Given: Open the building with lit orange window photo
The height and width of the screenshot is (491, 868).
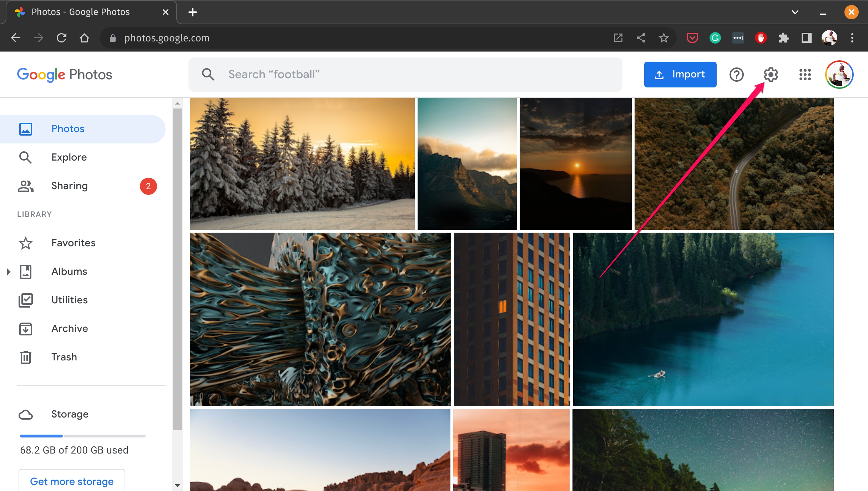Looking at the screenshot, I should tap(512, 319).
